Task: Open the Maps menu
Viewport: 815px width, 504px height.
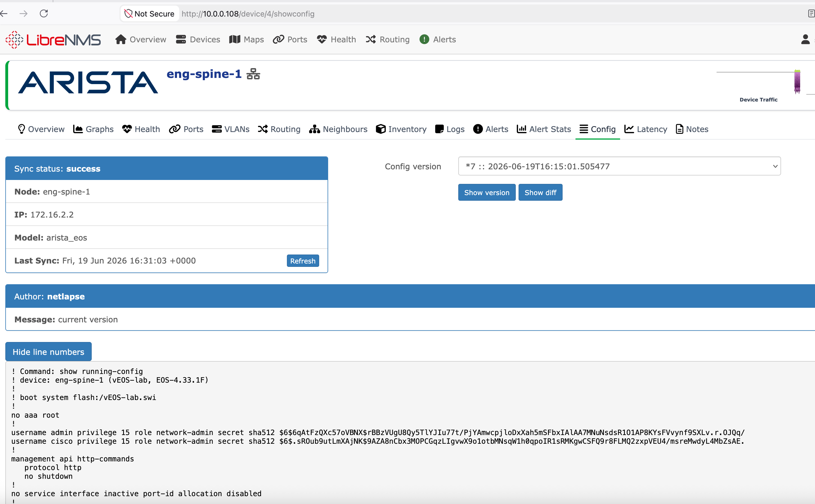Action: 247,39
